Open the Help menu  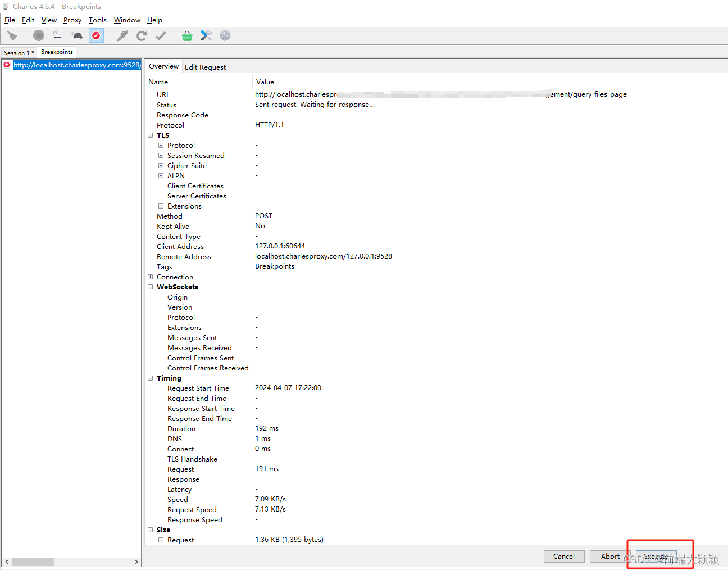154,20
